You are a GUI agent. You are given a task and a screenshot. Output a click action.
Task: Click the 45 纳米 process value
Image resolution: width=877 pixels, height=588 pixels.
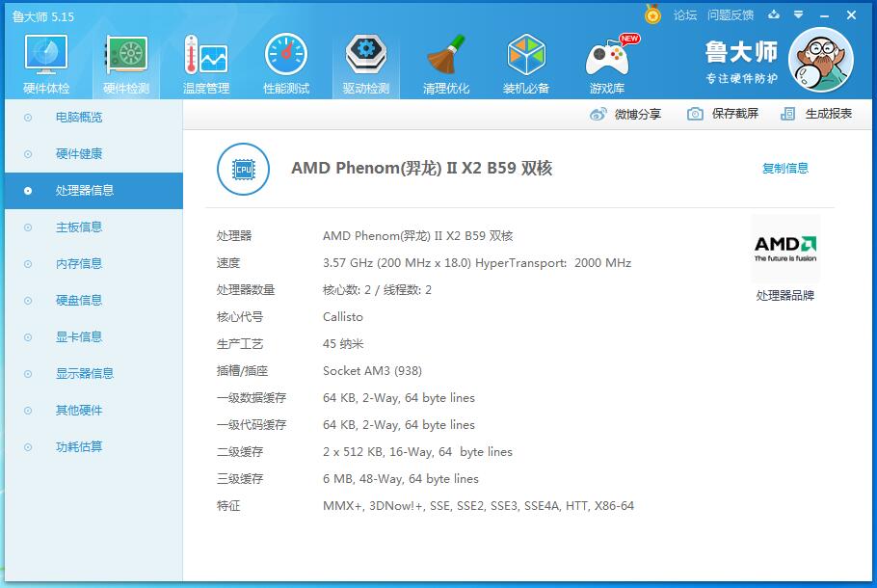343,343
